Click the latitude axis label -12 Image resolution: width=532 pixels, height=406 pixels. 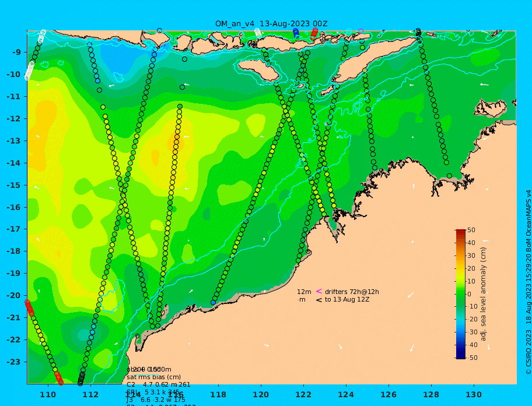click(14, 119)
